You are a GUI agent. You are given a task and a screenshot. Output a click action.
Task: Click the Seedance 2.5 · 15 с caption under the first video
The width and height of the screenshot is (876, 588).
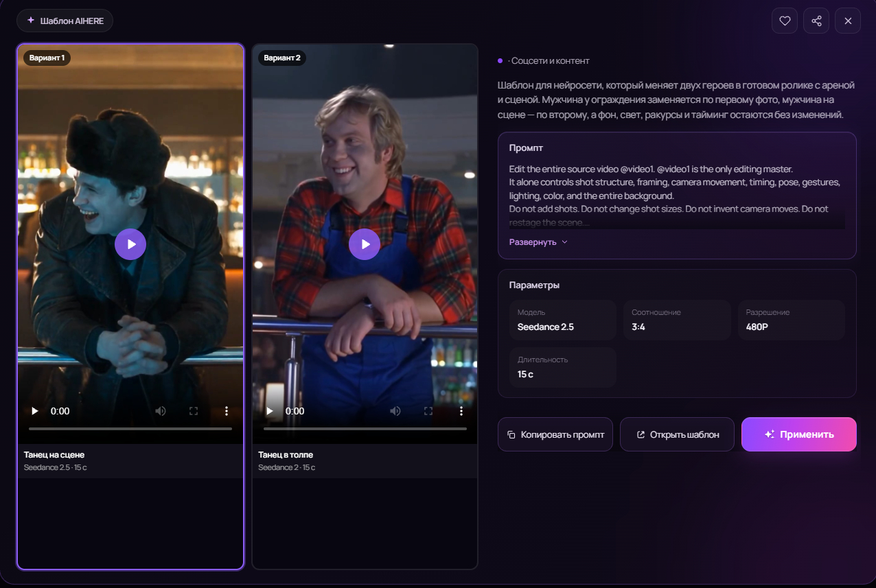click(x=56, y=467)
